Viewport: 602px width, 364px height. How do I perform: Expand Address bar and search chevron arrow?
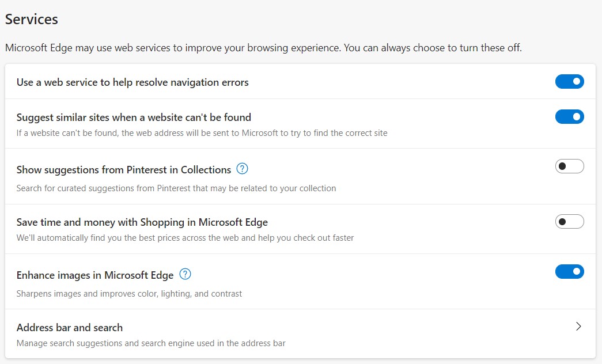pyautogui.click(x=578, y=327)
